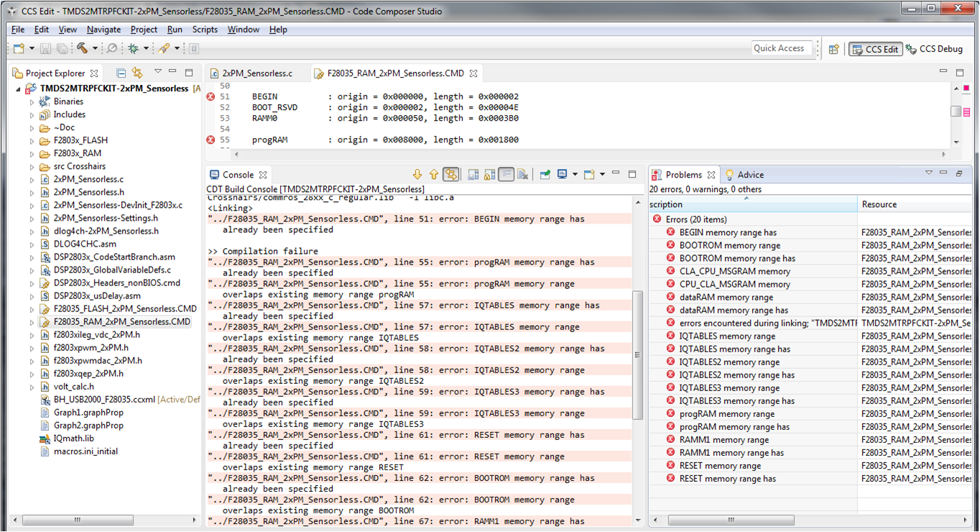Jump to the previous error in Console
Image resolution: width=980 pixels, height=532 pixels.
point(434,174)
